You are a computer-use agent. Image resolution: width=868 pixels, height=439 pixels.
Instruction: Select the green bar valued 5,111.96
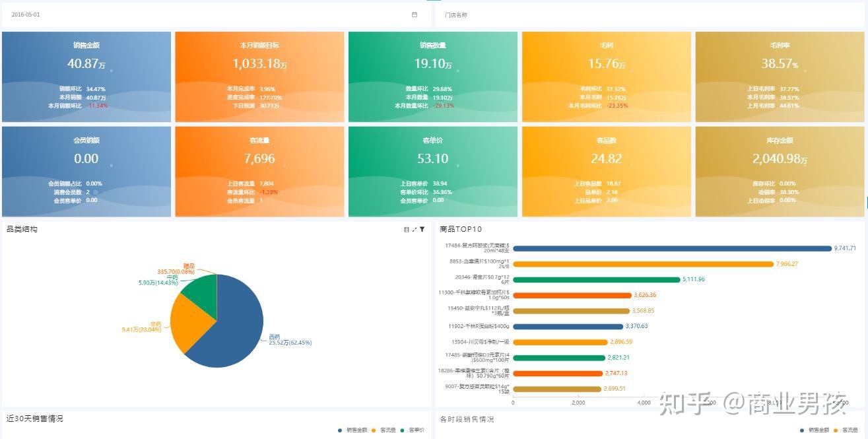coord(596,279)
